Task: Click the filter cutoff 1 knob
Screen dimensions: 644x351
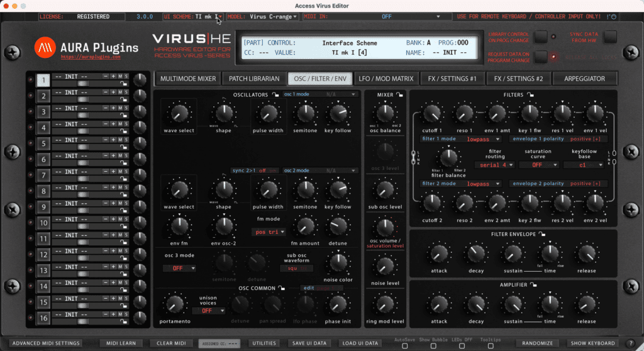Action: point(432,113)
